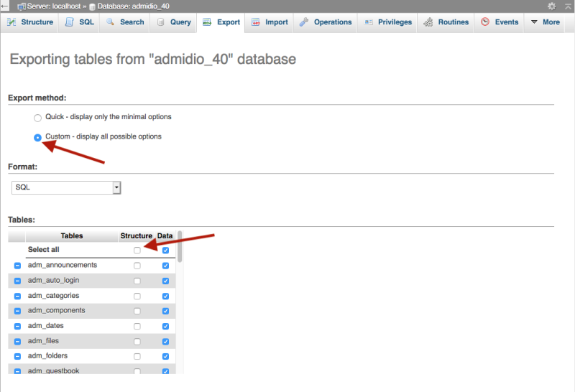The image size is (575, 392).
Task: Click the blue minus icon beside adm_auto_login
Action: 17,281
